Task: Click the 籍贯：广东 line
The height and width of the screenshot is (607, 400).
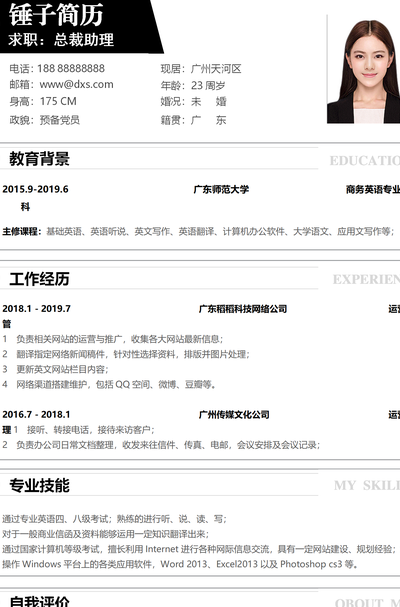Action: coord(194,120)
